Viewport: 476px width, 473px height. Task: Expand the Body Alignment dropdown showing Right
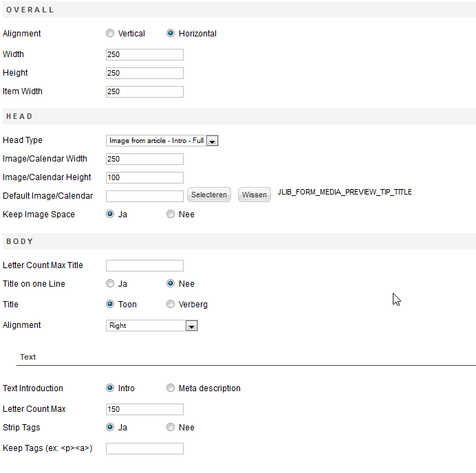pos(152,326)
